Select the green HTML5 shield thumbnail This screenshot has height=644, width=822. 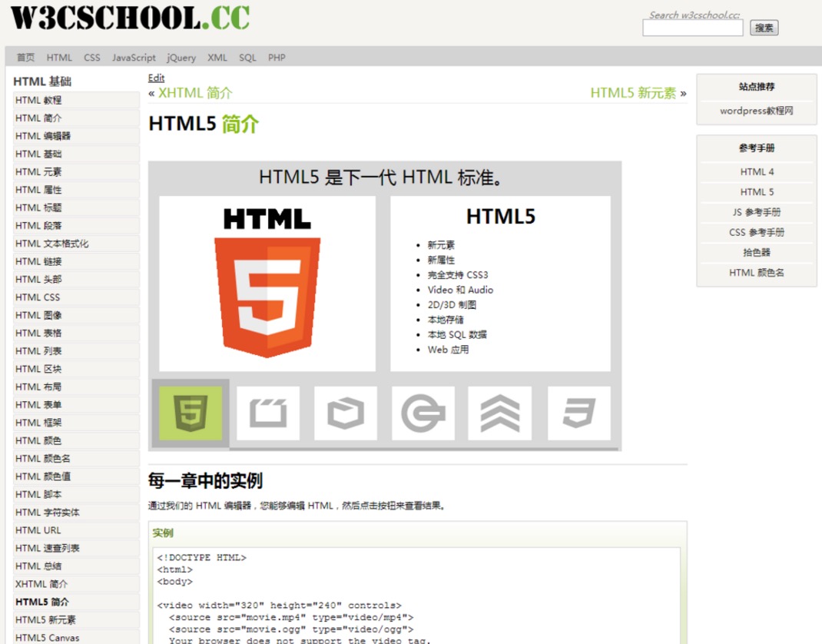190,413
